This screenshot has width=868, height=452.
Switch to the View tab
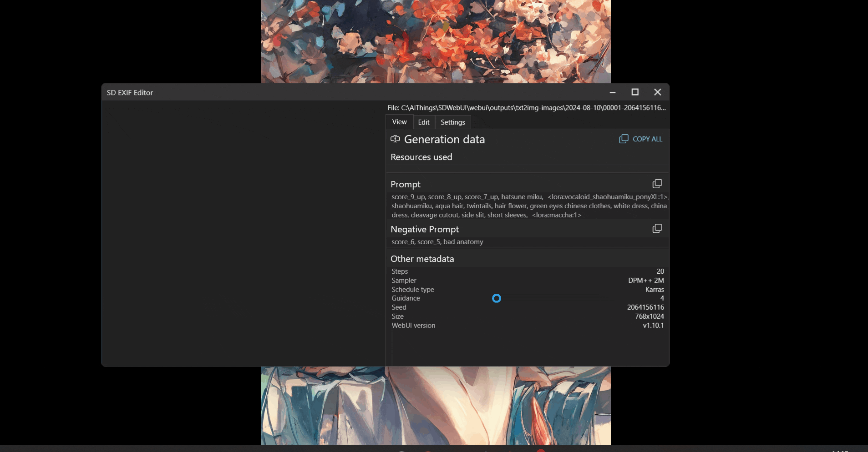399,122
